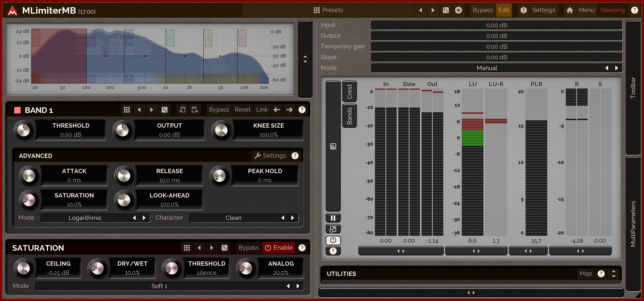Open the Presets menu

tap(328, 10)
